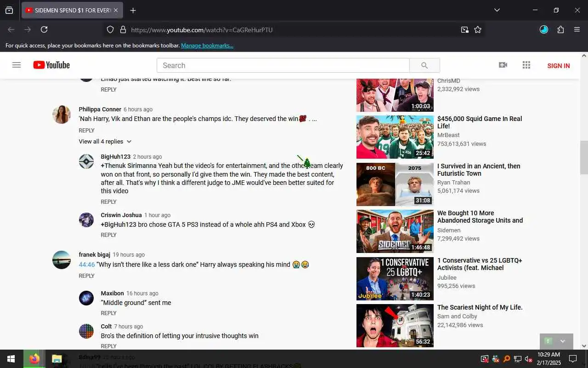Image resolution: width=588 pixels, height=368 pixels.
Task: Open the 800 BC vs 2075 thumbnail
Action: pos(395,184)
